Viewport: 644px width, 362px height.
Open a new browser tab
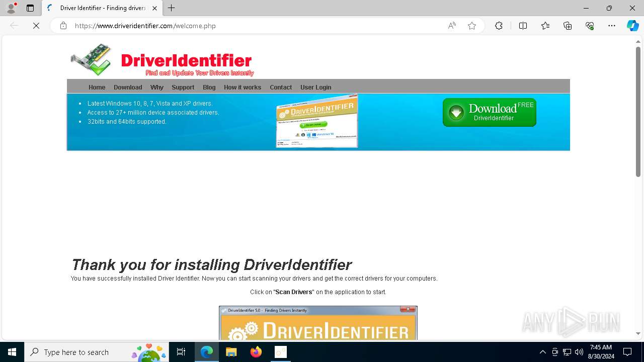point(172,8)
